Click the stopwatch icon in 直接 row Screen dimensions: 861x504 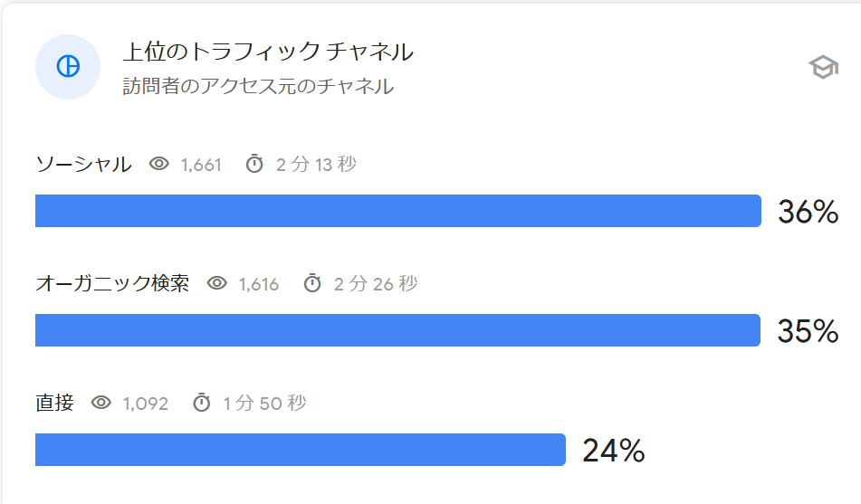(202, 403)
